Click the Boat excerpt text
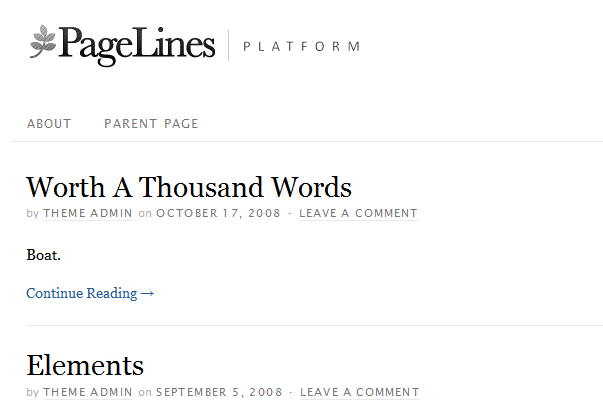 tap(43, 255)
